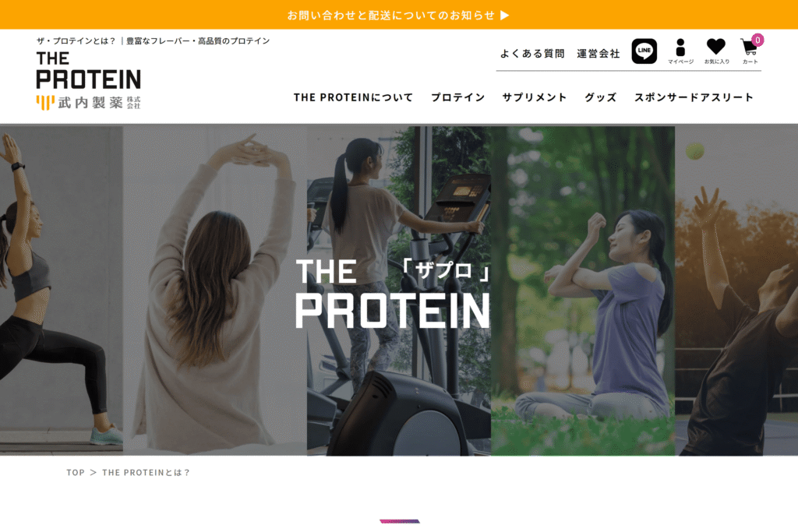Open THE PROTEINについて menu
The image size is (798, 532).
353,97
